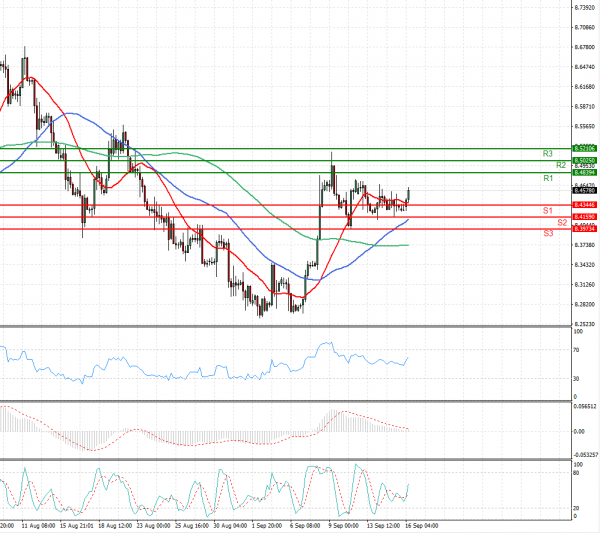Click the 8.64740 price axis value

584,67
